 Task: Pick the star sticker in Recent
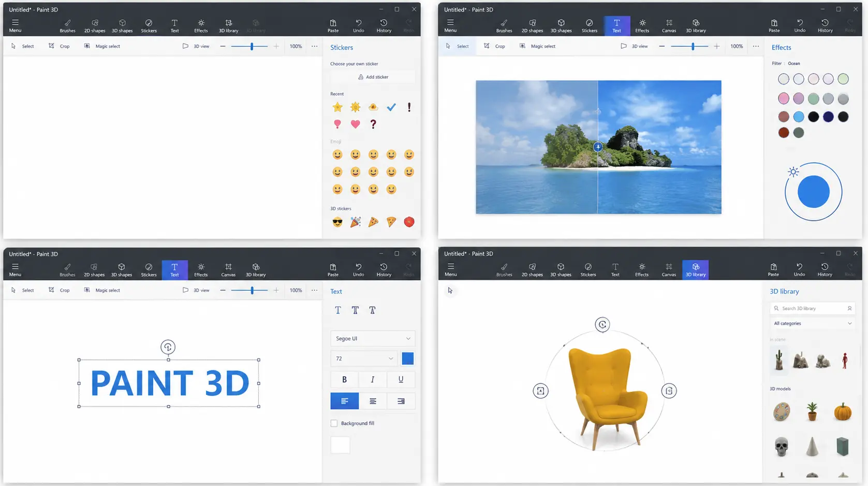coord(337,107)
